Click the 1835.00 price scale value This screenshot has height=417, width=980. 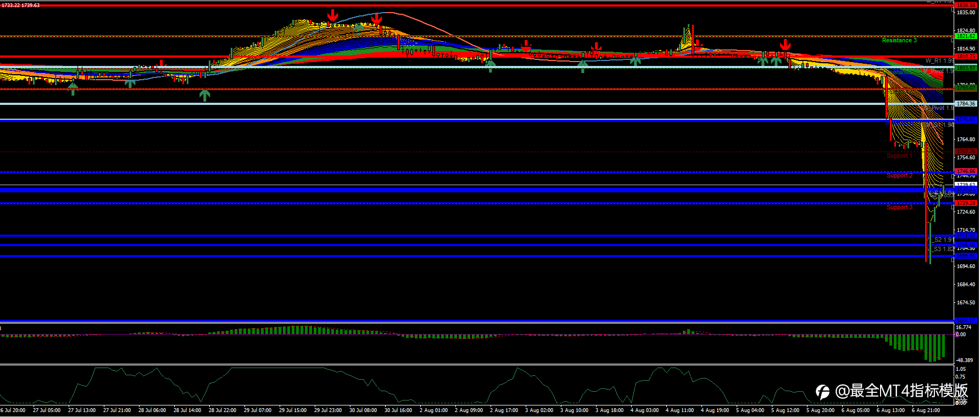966,13
